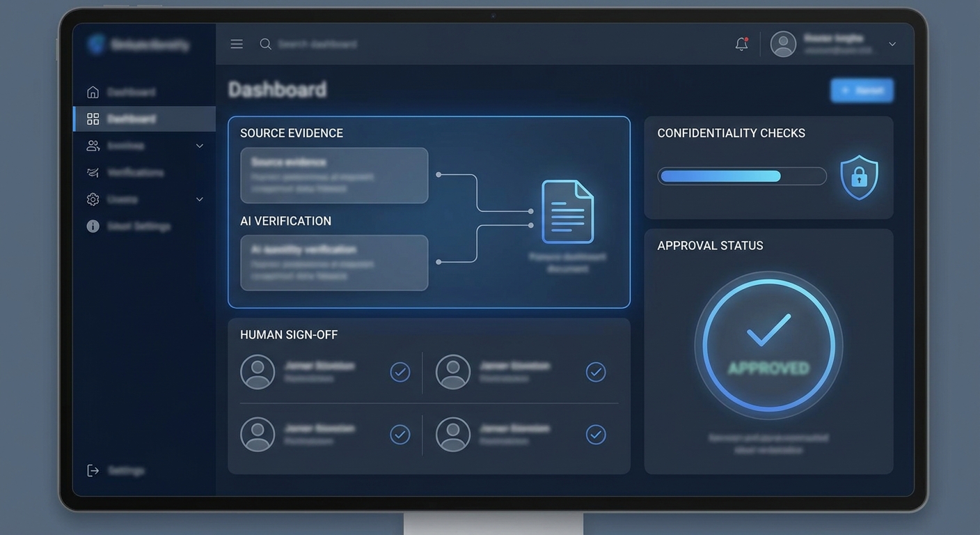Screen dimensions: 980x535
Task: Click the info circle icon in the sidebar
Action: pyautogui.click(x=93, y=226)
